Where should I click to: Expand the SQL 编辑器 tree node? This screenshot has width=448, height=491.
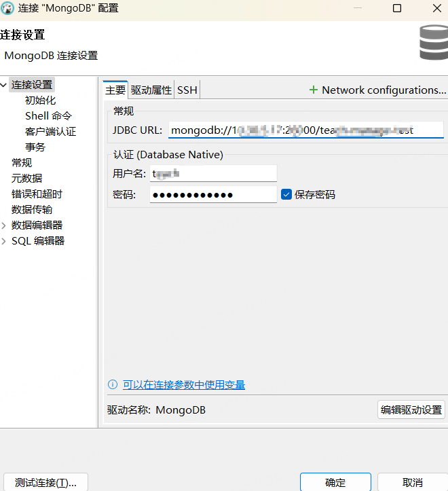click(4, 241)
